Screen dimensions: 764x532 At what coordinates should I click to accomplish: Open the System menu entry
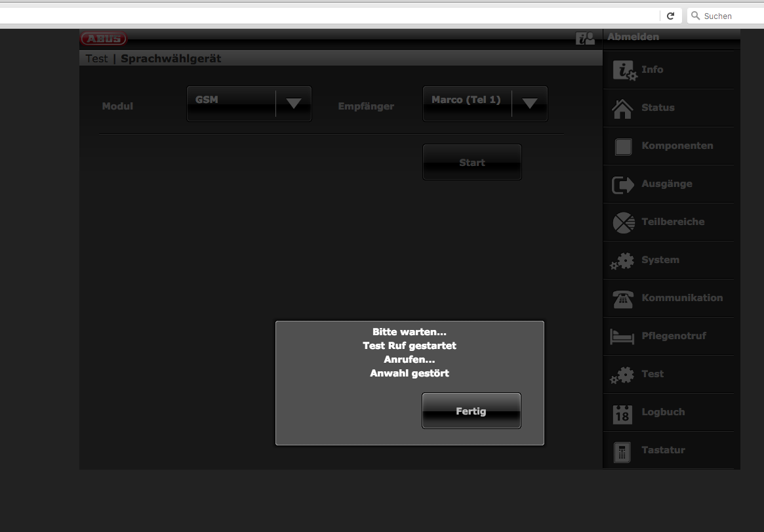click(660, 260)
